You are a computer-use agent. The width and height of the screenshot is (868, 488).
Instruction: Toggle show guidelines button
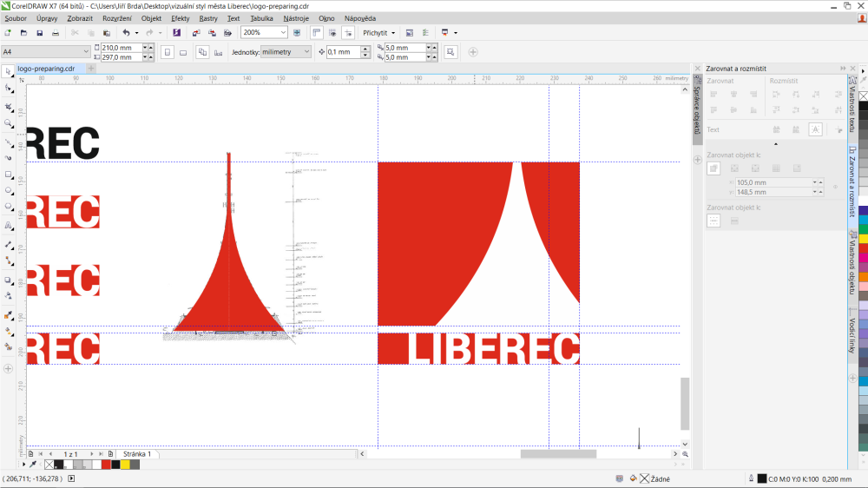(348, 33)
